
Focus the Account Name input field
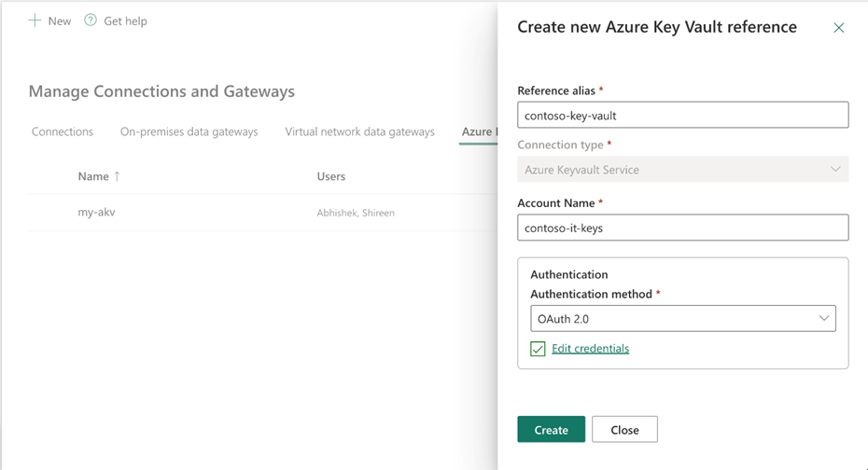[x=682, y=228]
